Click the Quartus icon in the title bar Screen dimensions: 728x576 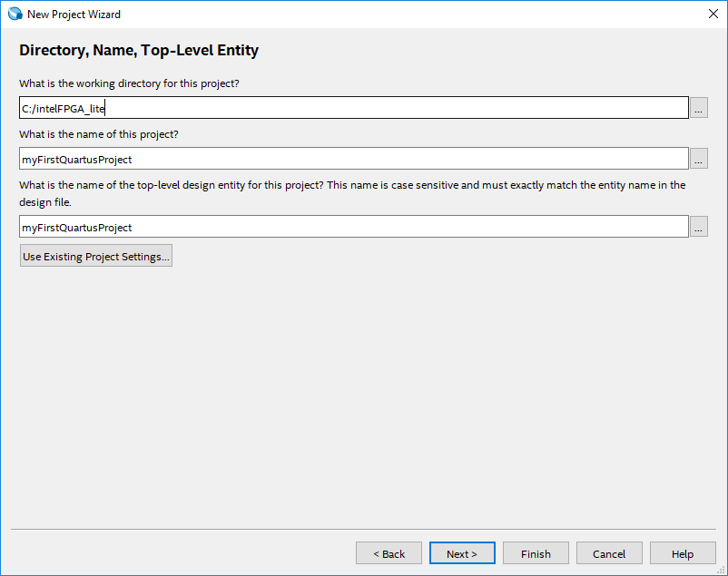pyautogui.click(x=15, y=14)
